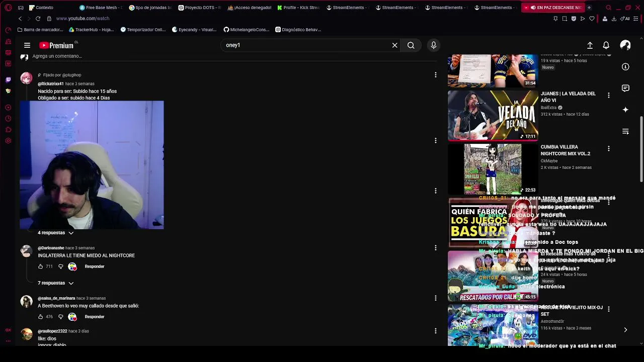Open the JUANES LA VELADA DEL AÑO VI title
This screenshot has width=644, height=362.
point(568,97)
